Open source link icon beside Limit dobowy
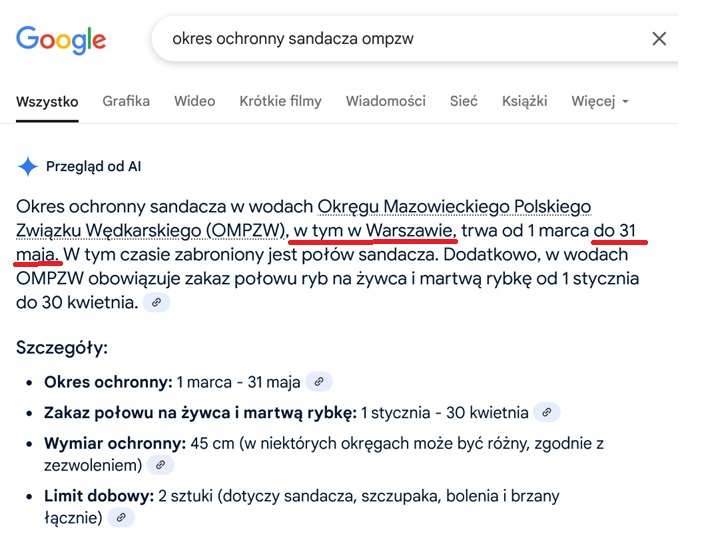705x539 pixels. click(120, 518)
